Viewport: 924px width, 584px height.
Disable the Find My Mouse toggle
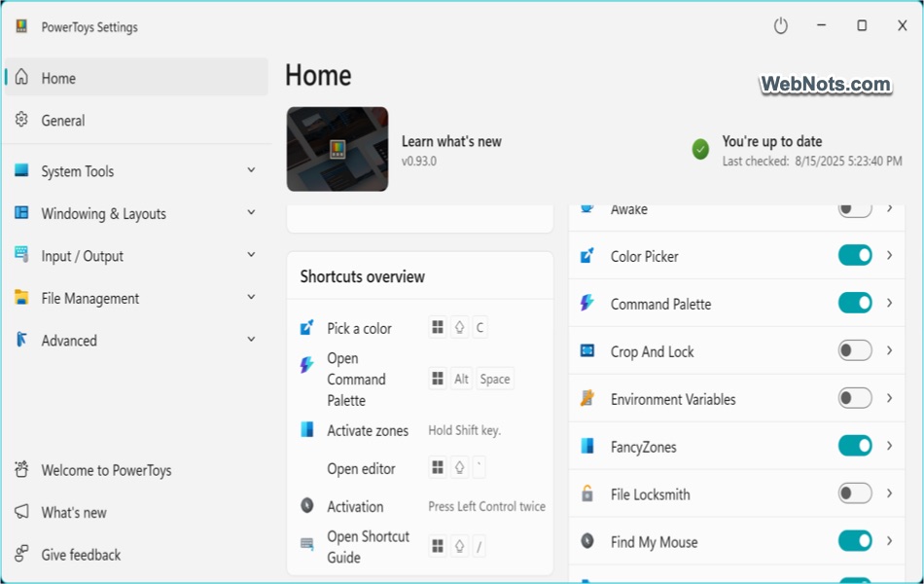click(855, 541)
